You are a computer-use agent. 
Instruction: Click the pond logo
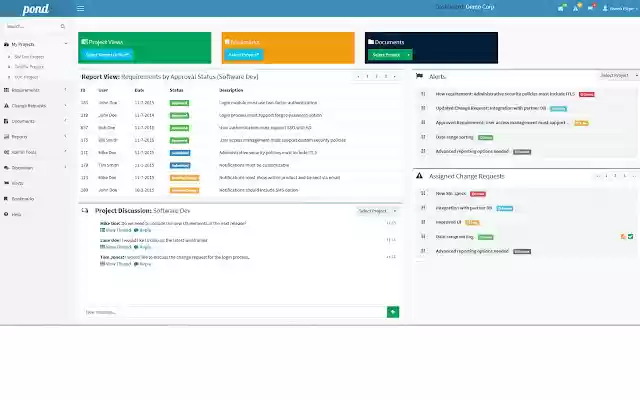36,9
